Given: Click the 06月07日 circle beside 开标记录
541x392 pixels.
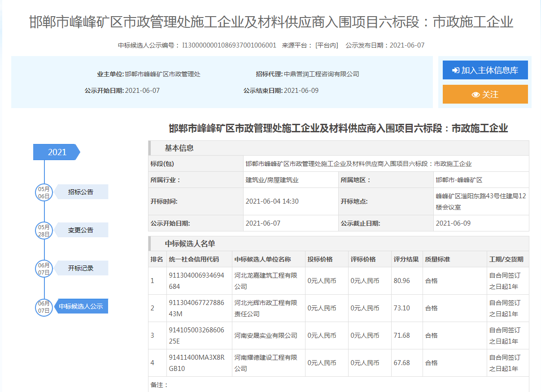Looking at the screenshot, I should pos(44,269).
